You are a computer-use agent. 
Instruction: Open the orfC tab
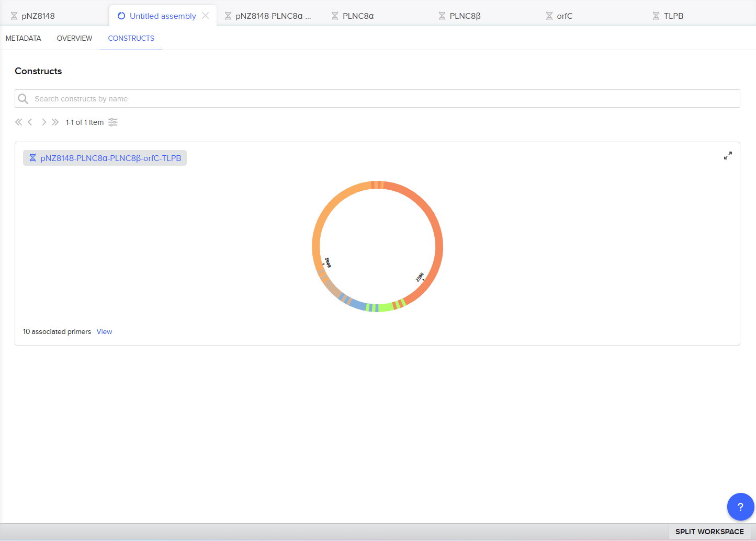(565, 16)
